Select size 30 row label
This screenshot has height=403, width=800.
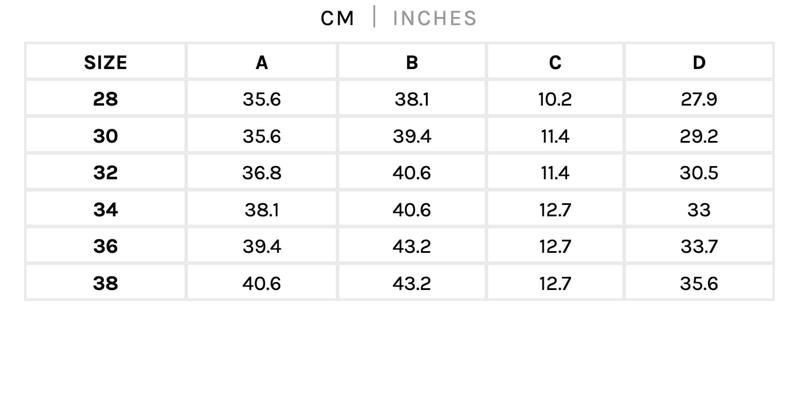point(106,136)
